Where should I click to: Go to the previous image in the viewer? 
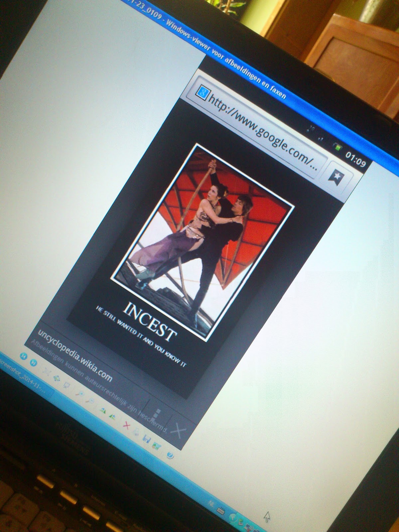point(24,355)
